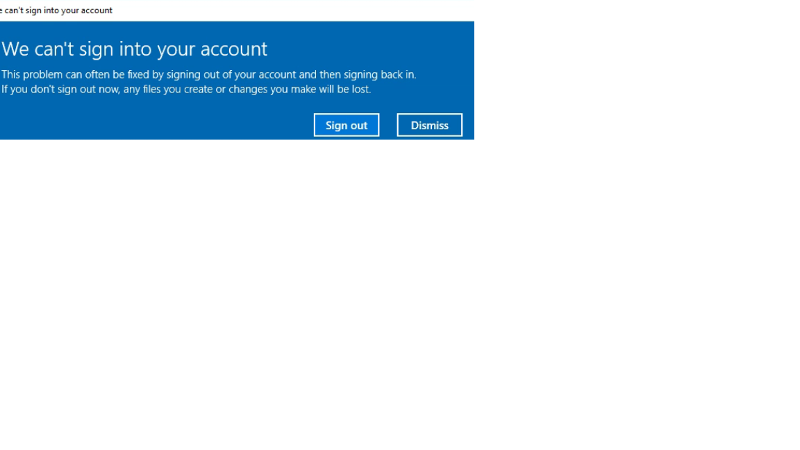The image size is (800, 450).
Task: Click the Sign out button
Action: pos(346,125)
